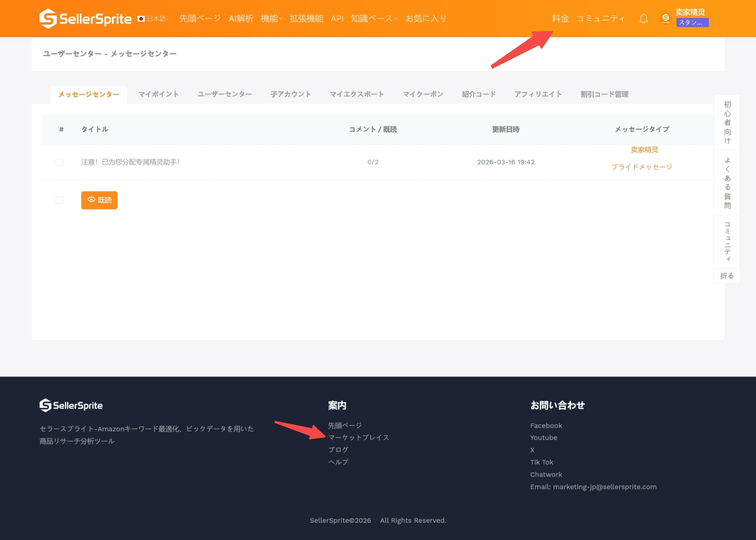756x540 pixels.
Task: Switch to the マイポイント tab
Action: (159, 94)
